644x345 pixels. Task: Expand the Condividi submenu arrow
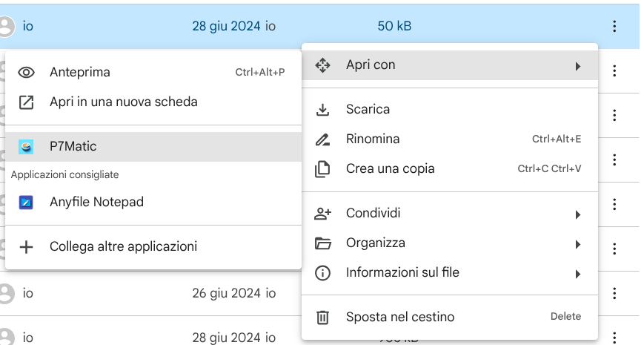tap(577, 214)
